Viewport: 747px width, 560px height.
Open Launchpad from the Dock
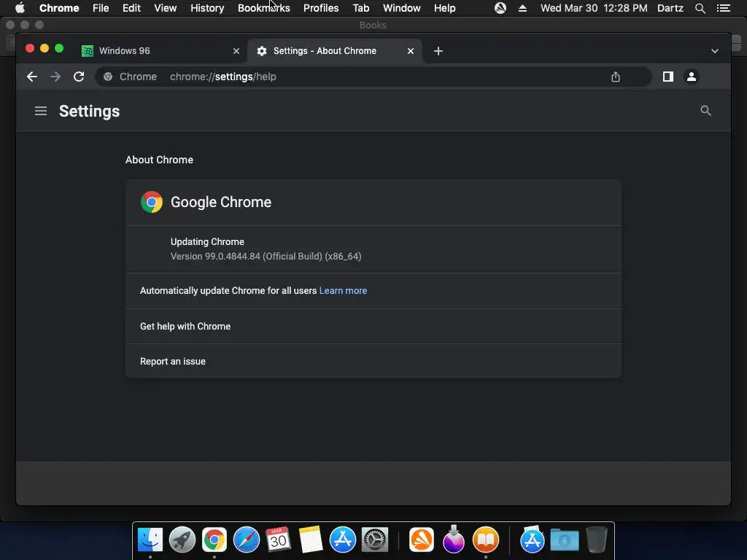tap(182, 540)
